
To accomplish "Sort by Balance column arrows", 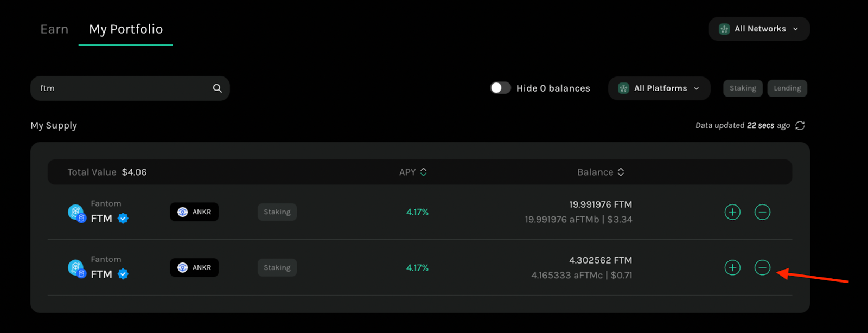I will (621, 172).
